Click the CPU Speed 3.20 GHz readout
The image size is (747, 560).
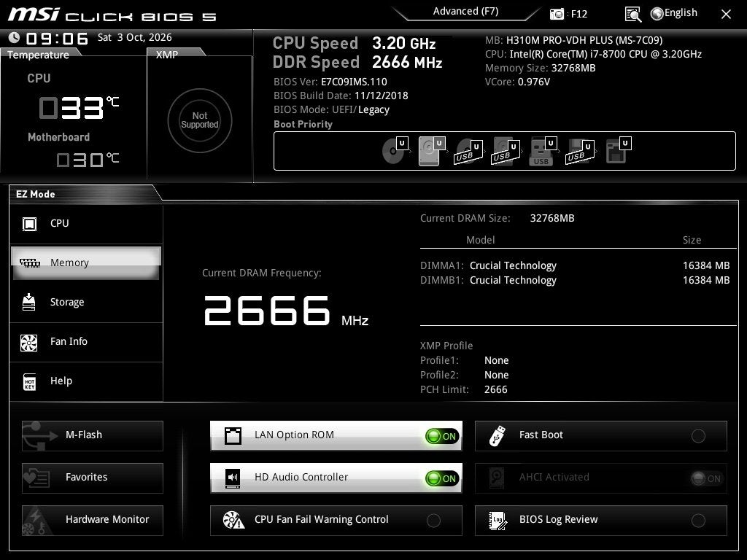coord(354,43)
